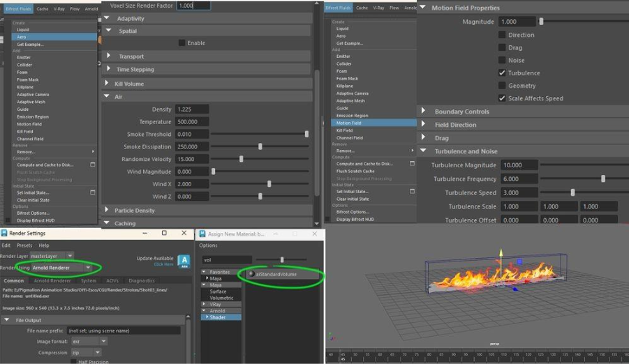Adjust the Turbulence Frequency slider

tap(603, 179)
